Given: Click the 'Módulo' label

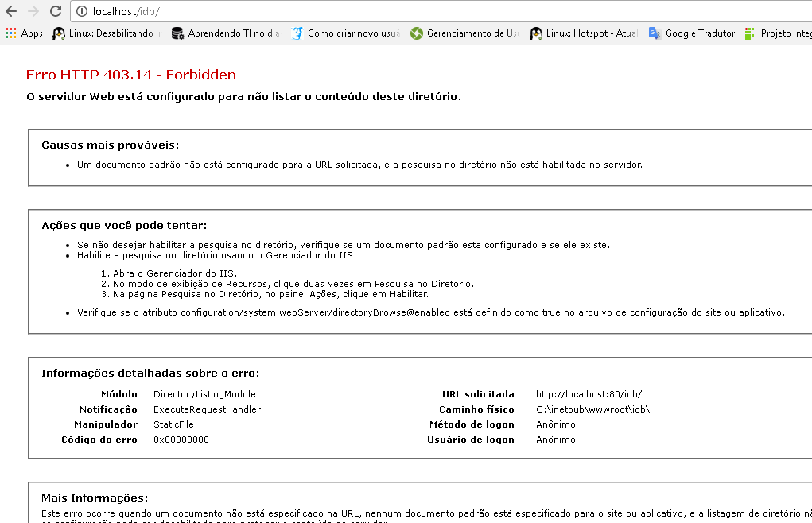Looking at the screenshot, I should coord(119,394).
